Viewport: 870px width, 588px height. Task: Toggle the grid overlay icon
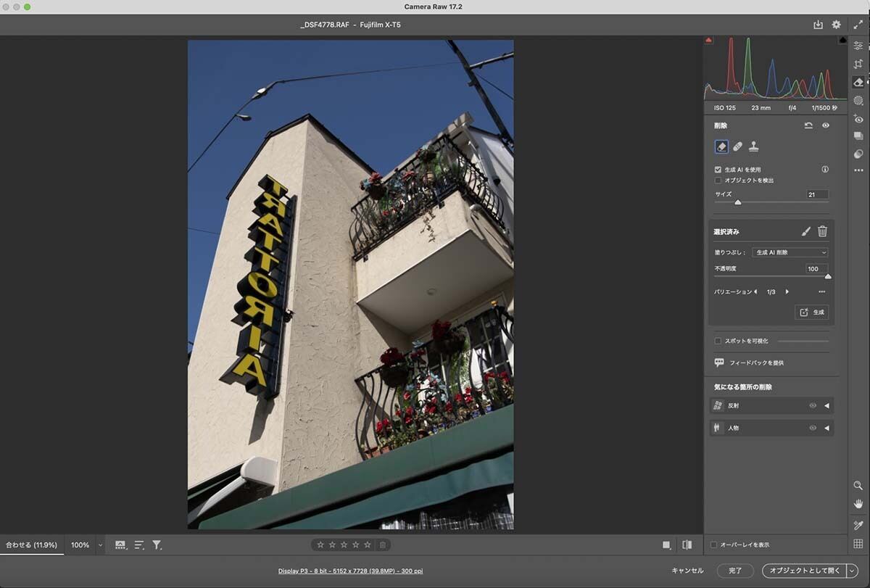pyautogui.click(x=858, y=544)
